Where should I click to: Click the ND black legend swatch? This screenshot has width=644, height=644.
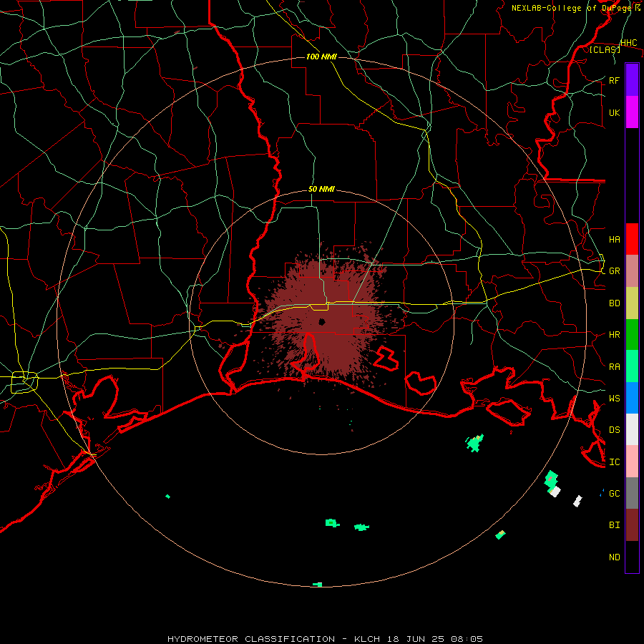point(632,557)
